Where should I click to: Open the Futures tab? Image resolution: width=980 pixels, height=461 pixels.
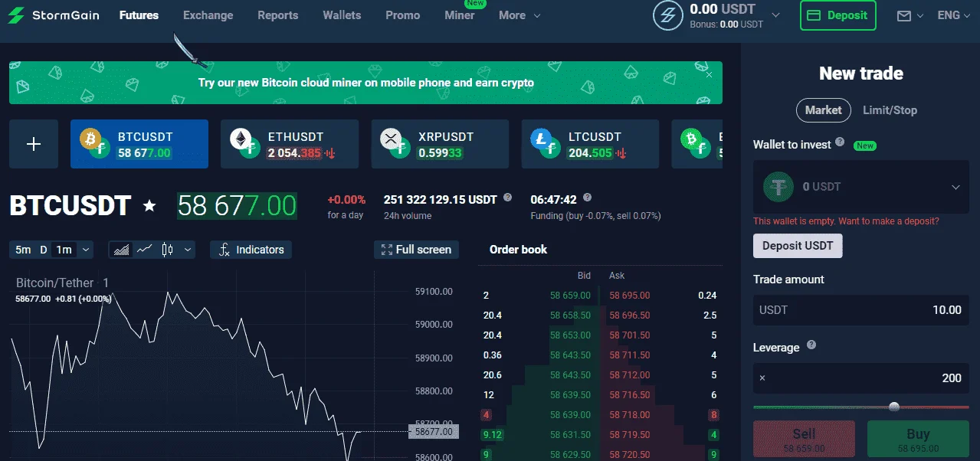139,15
